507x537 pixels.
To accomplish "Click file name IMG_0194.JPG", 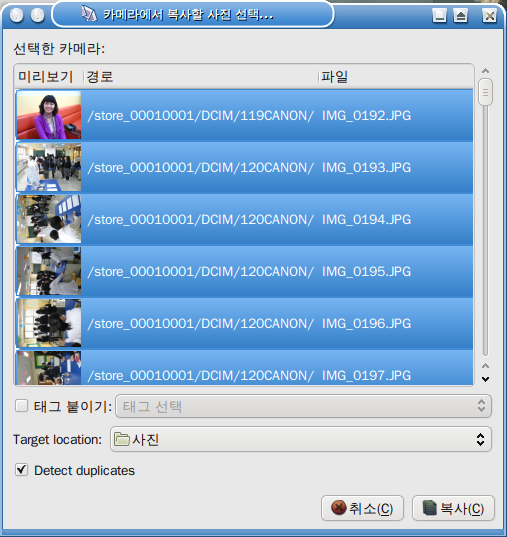I will [366, 220].
